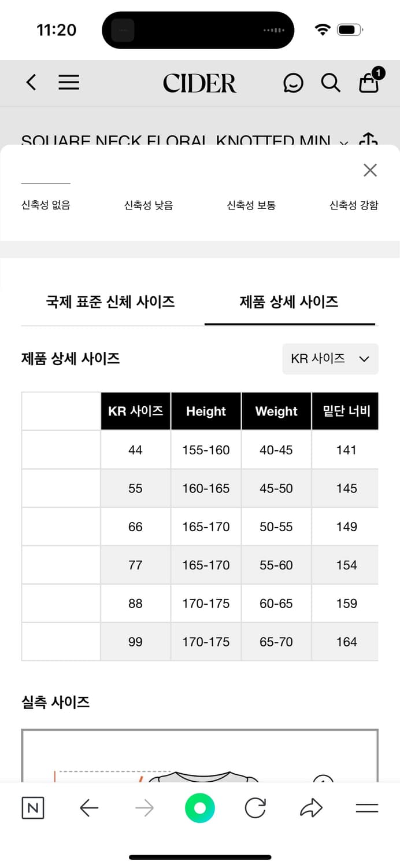Expand the KR 사이즈 dropdown
Viewport: 400px width, 868px height.
point(330,359)
